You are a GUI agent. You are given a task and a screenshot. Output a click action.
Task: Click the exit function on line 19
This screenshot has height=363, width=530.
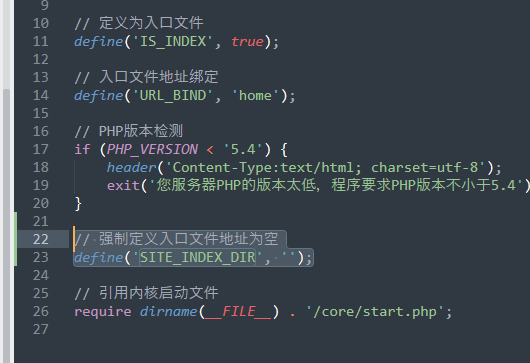pyautogui.click(x=123, y=186)
